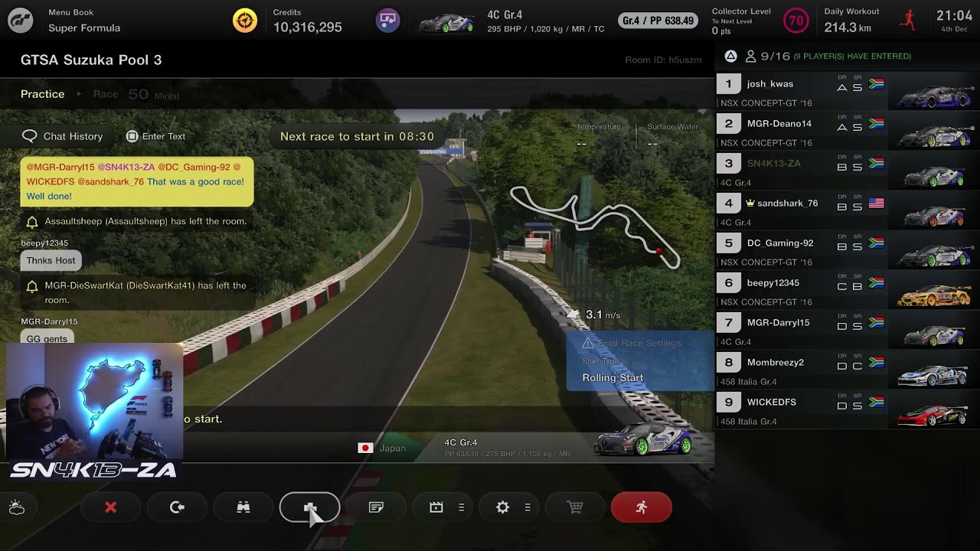Click the Collector Level 70 badge
This screenshot has width=980, height=551.
coord(797,21)
